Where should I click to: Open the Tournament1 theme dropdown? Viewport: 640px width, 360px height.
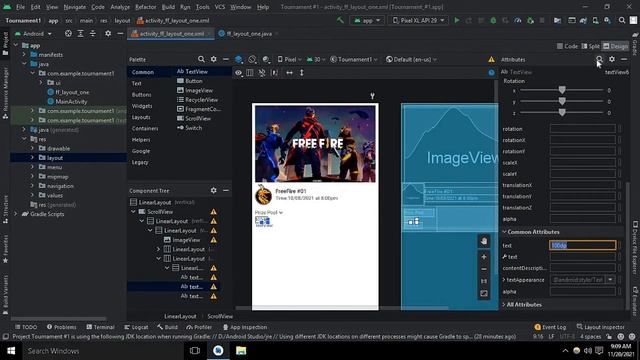pyautogui.click(x=353, y=60)
